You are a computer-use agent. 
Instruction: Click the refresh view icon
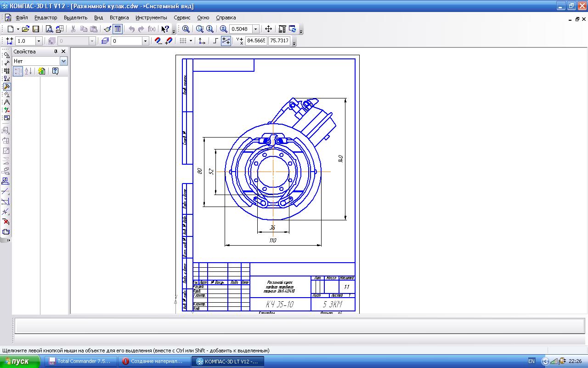coord(293,29)
